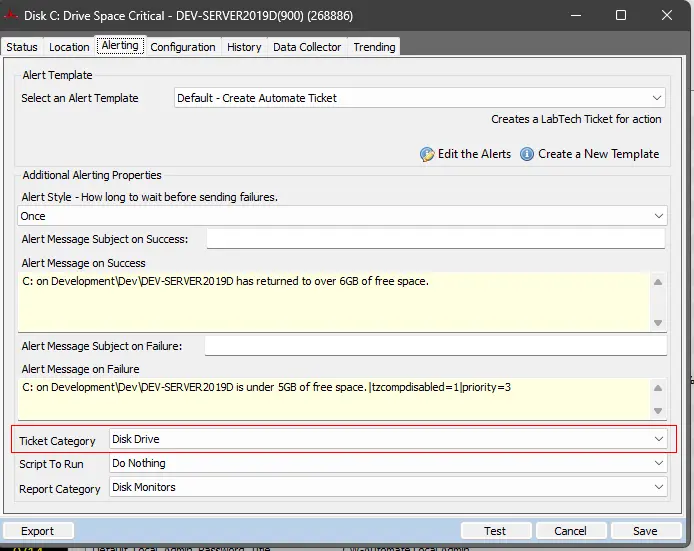The width and height of the screenshot is (694, 551).
Task: Minimize the monitor window
Action: coord(576,15)
